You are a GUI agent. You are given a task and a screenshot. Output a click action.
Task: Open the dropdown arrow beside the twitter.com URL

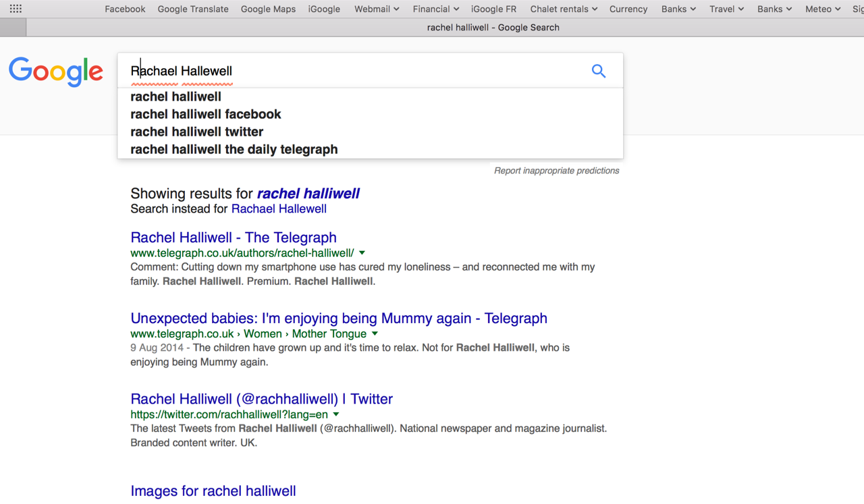[336, 415]
